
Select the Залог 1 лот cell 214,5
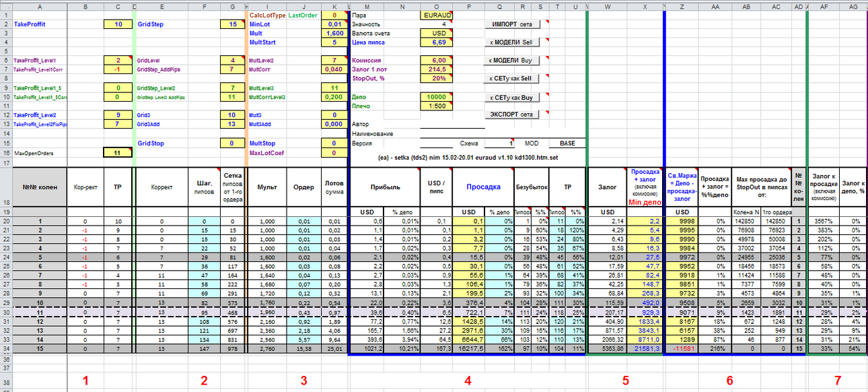click(x=437, y=69)
